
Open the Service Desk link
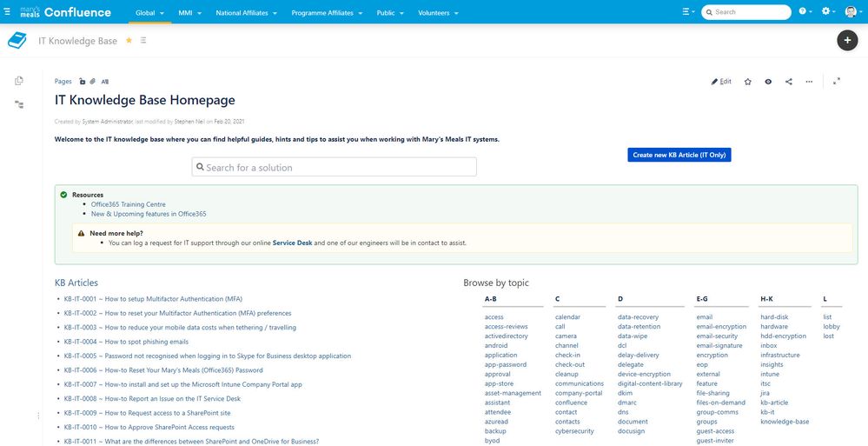point(292,243)
